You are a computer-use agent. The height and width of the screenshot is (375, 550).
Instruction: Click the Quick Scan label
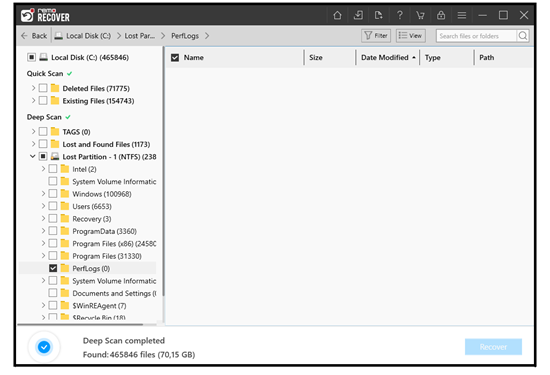[45, 73]
